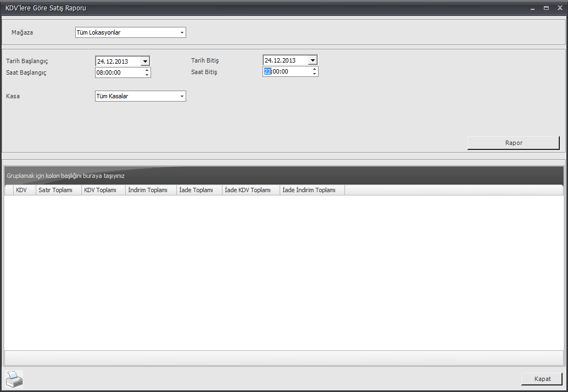Screen dimensions: 568x392
Task: Decrease the Saat Başlangıç time value
Action: [x=147, y=75]
